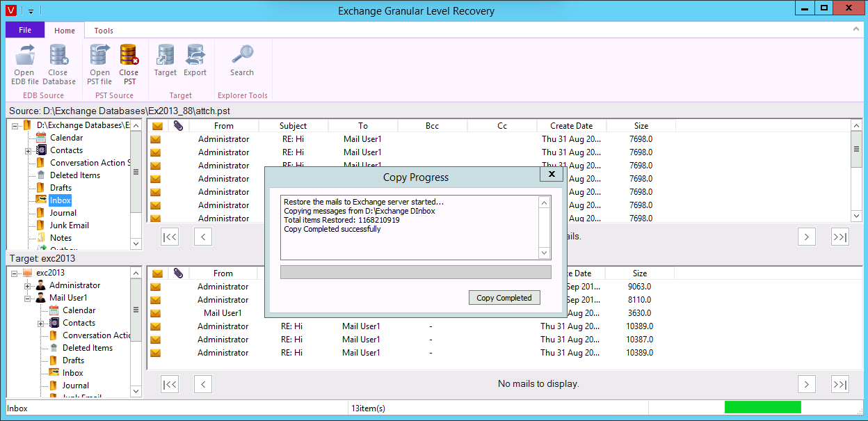Expand the Contacts node in source tree
This screenshot has height=421, width=868.
29,151
